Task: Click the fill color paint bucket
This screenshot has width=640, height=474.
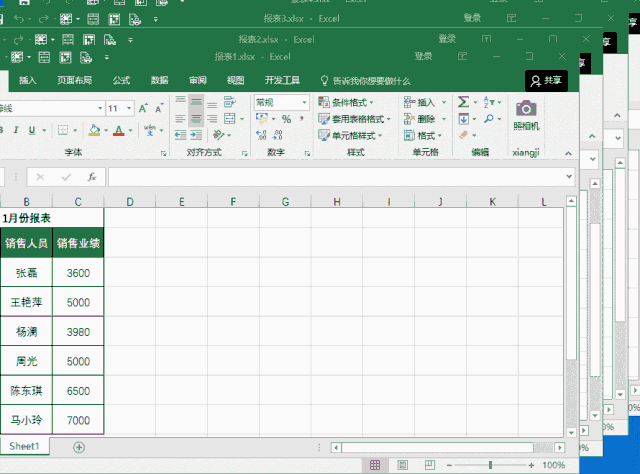Action: click(x=93, y=130)
